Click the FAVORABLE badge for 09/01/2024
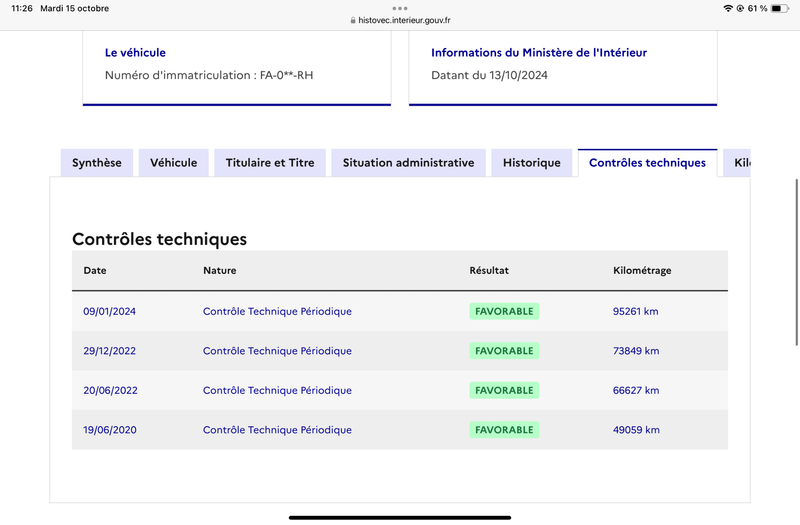Screen dimensions: 800x525 pyautogui.click(x=504, y=311)
